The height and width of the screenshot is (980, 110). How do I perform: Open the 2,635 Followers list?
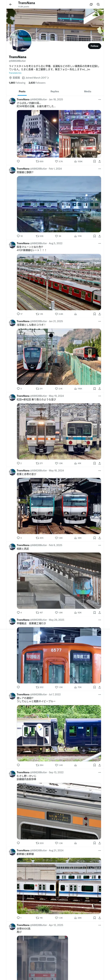[37, 82]
